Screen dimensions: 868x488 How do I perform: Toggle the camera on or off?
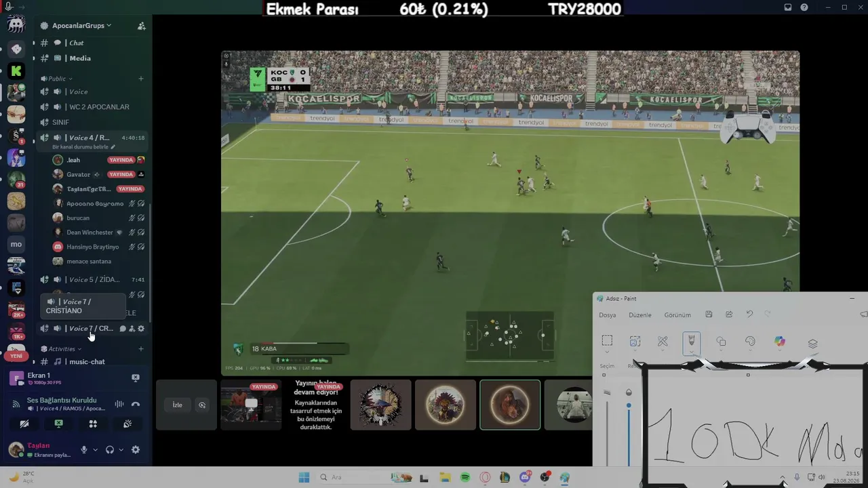(x=24, y=424)
